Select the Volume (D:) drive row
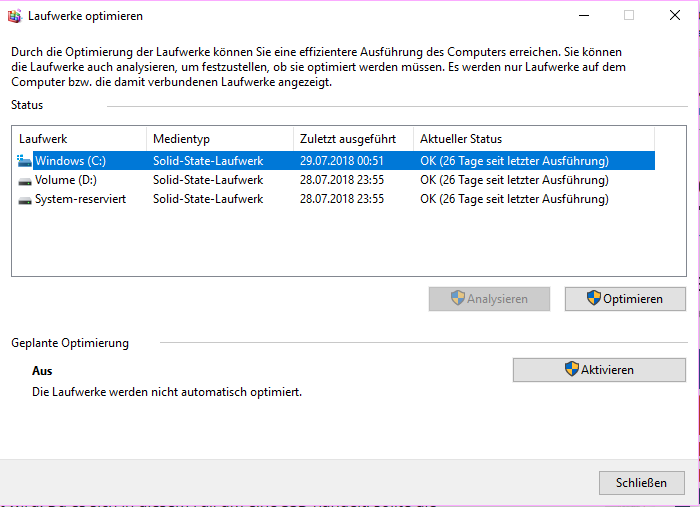Image resolution: width=700 pixels, height=507 pixels. [336, 180]
